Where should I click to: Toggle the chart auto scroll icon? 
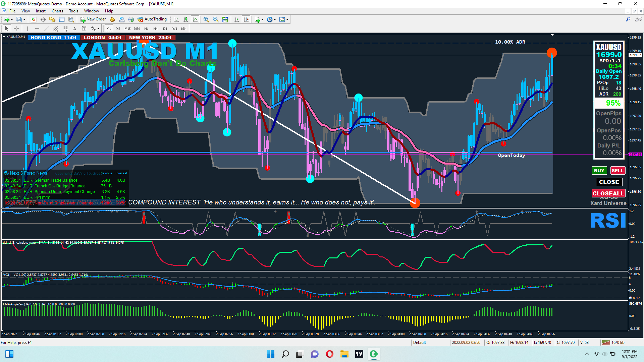(237, 19)
